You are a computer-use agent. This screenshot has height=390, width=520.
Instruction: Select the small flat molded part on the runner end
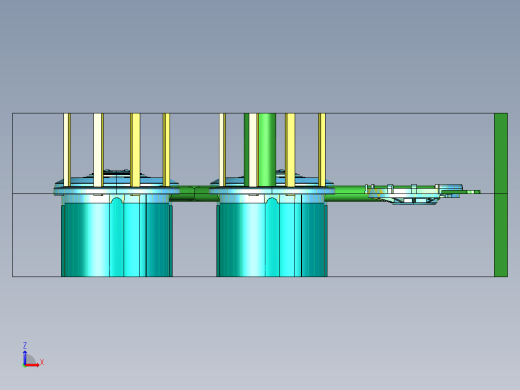[413, 194]
